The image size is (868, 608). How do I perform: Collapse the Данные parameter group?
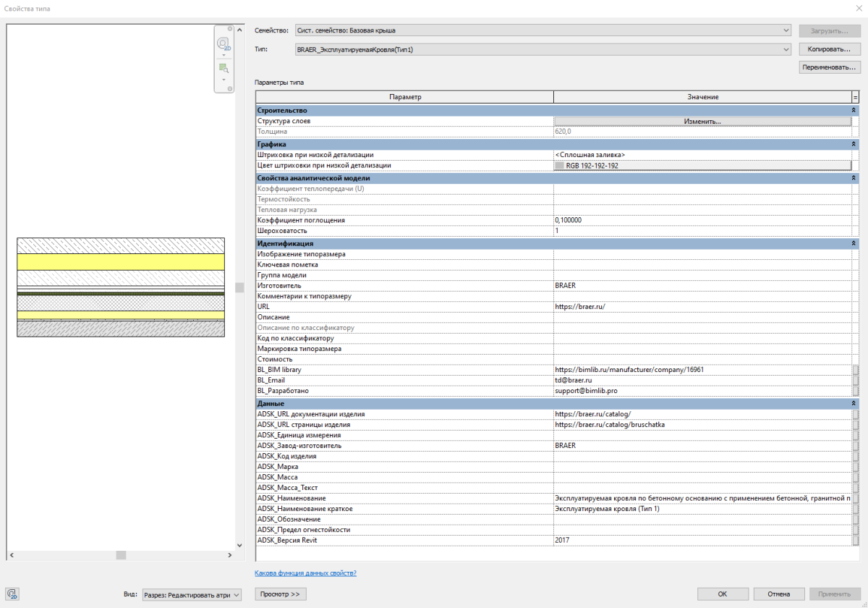point(854,403)
